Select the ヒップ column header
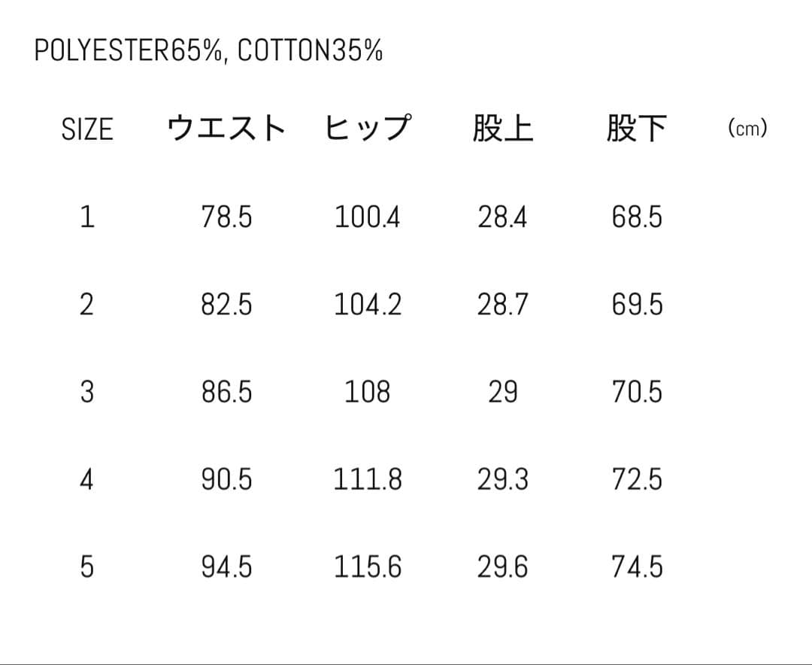 (x=368, y=128)
